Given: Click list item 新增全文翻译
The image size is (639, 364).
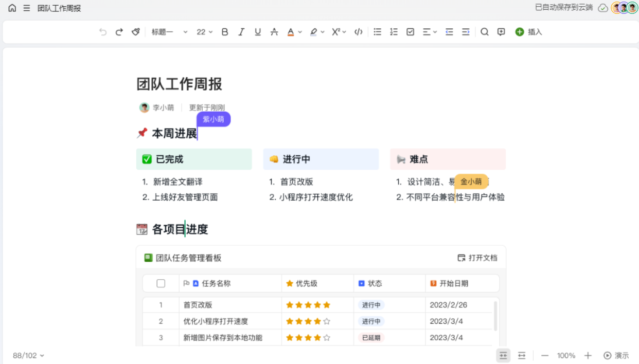Looking at the screenshot, I should 177,181.
